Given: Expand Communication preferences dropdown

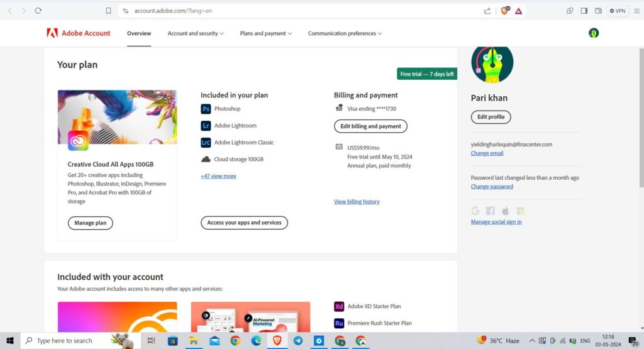Looking at the screenshot, I should [345, 33].
